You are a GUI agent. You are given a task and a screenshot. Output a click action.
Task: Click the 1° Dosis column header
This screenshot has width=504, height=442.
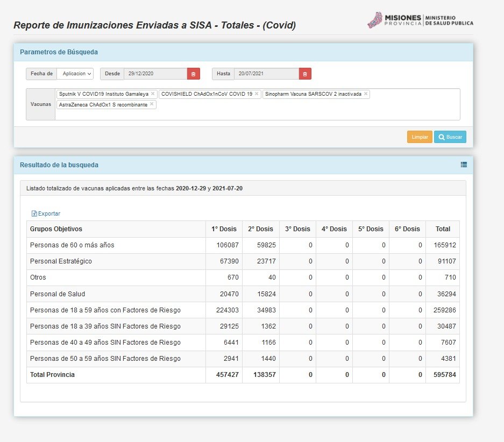click(x=224, y=229)
